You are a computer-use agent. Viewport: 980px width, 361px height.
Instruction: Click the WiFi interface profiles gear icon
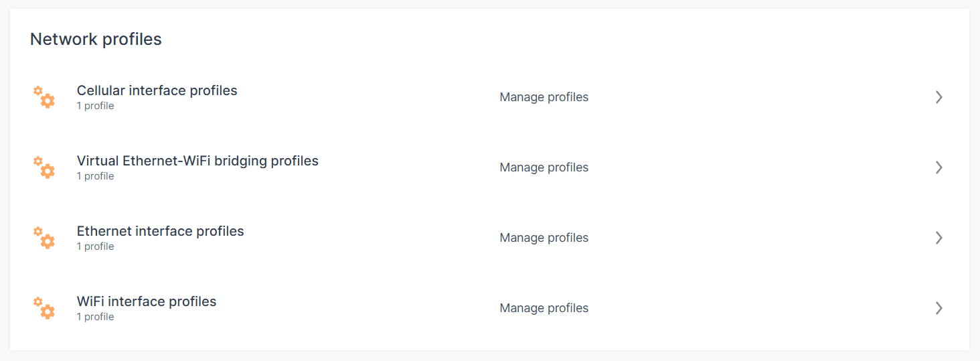click(44, 308)
